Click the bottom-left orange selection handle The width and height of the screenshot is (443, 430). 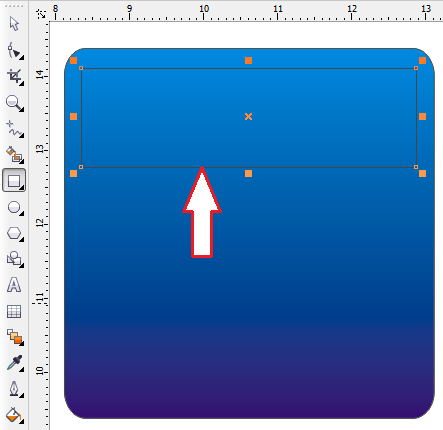(74, 173)
